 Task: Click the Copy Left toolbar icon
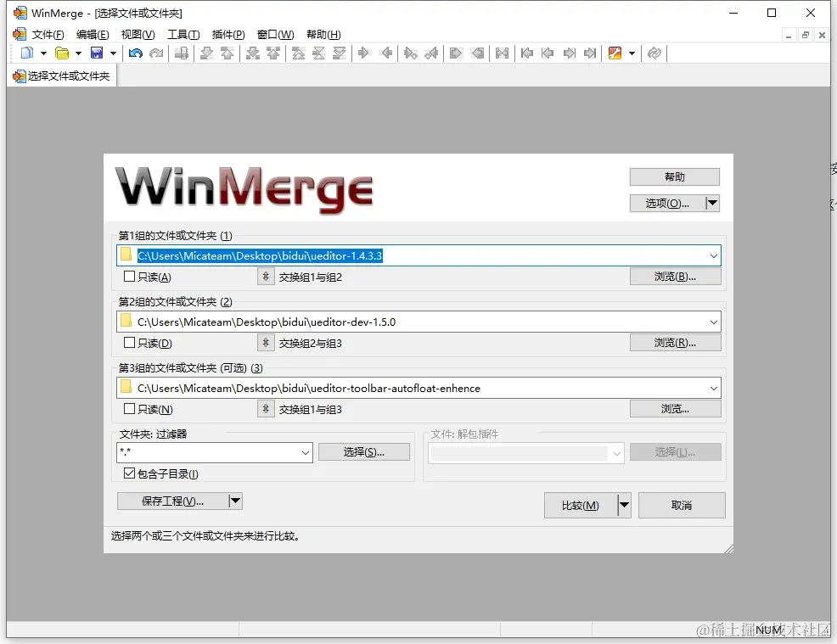pos(385,53)
